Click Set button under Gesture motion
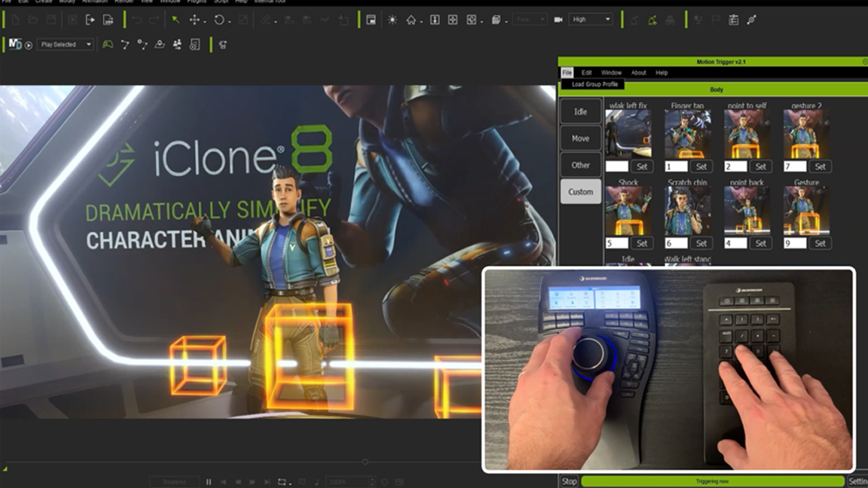Screen dimensions: 868x488 pyautogui.click(x=820, y=243)
